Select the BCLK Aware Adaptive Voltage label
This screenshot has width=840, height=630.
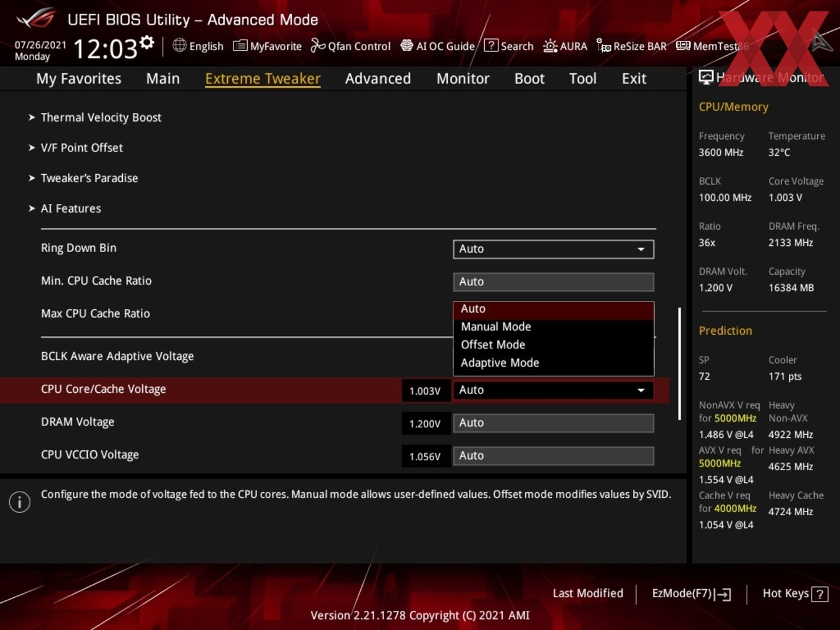click(x=117, y=356)
